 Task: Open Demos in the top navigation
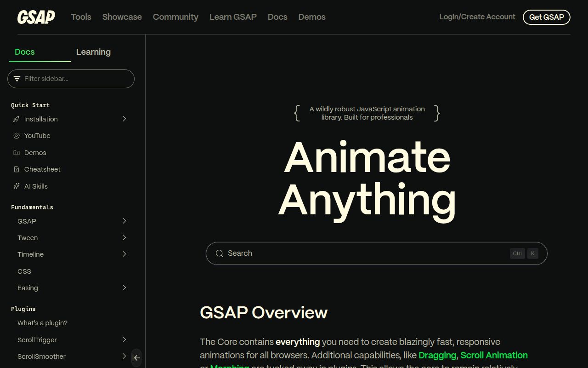[x=312, y=17]
